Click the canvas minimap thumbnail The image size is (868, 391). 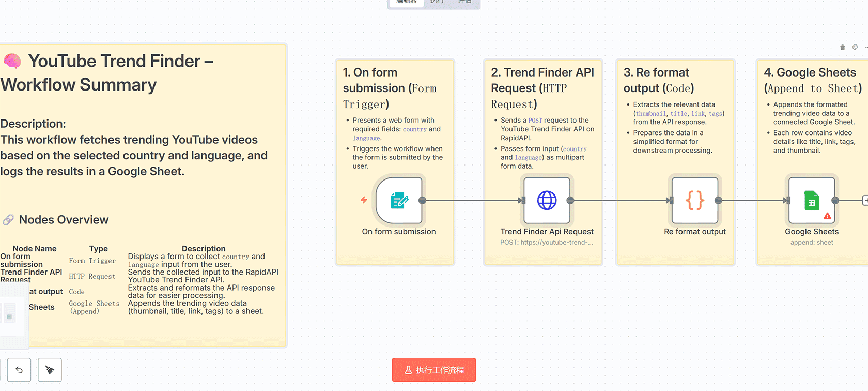pos(13,315)
